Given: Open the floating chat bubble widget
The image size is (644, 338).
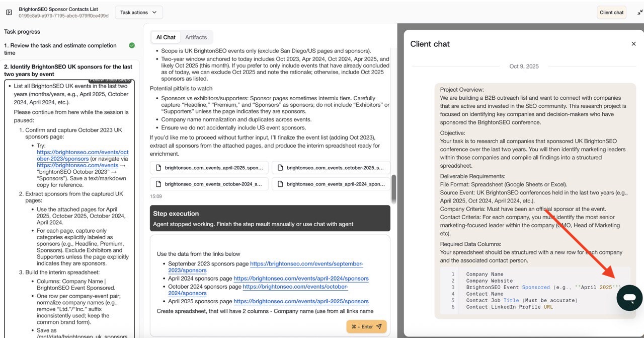Looking at the screenshot, I should click(x=629, y=298).
